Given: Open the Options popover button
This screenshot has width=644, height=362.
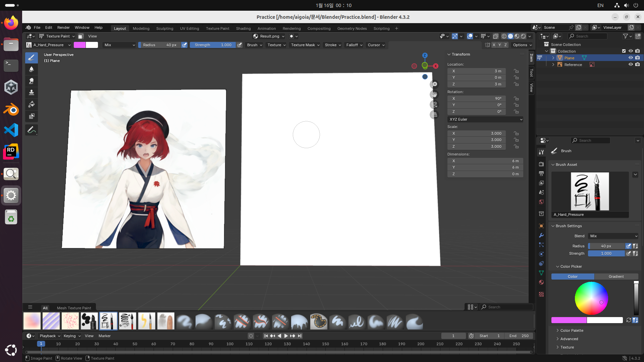Looking at the screenshot, I should [522, 45].
